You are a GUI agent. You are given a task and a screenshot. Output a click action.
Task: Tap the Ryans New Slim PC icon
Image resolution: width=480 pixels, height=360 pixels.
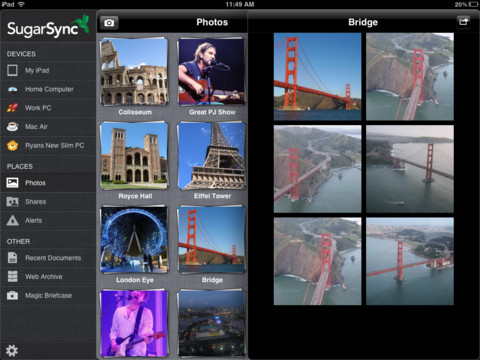12,145
